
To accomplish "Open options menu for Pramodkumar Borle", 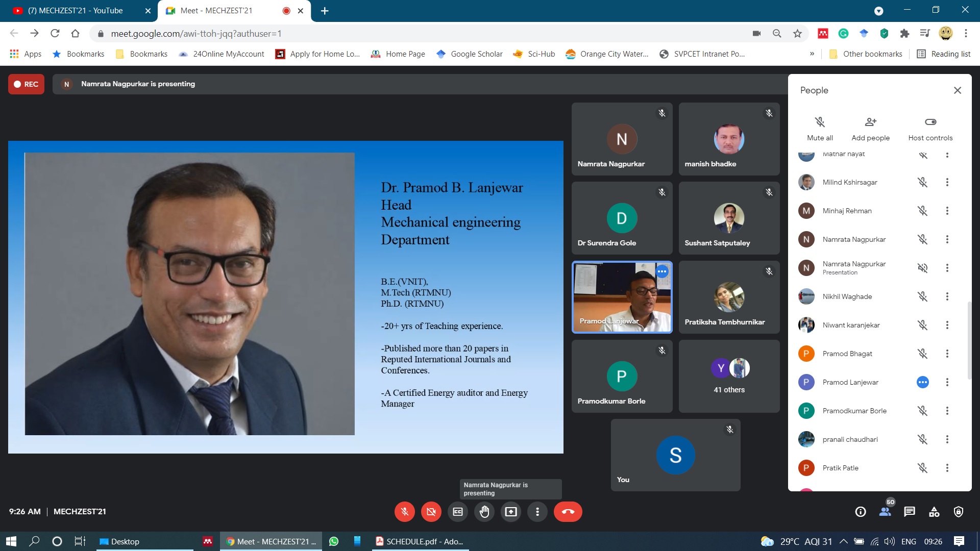I will click(x=947, y=411).
